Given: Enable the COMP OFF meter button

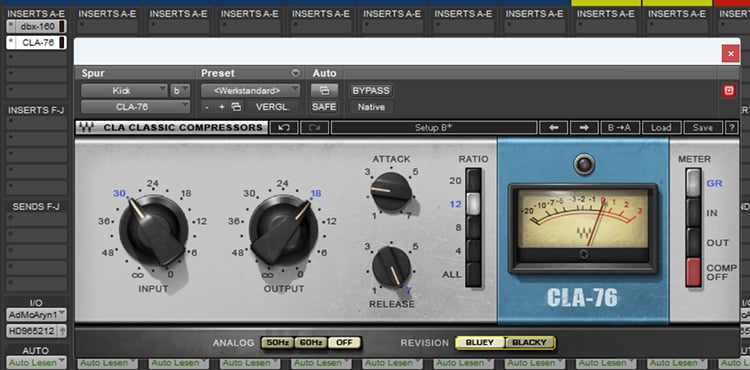Looking at the screenshot, I should 693,272.
